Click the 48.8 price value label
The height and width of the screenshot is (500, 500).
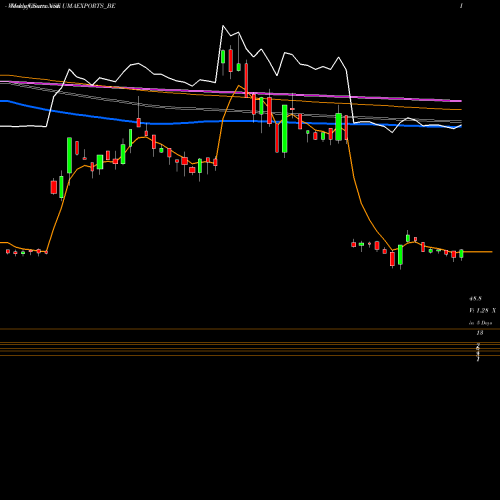[475, 299]
